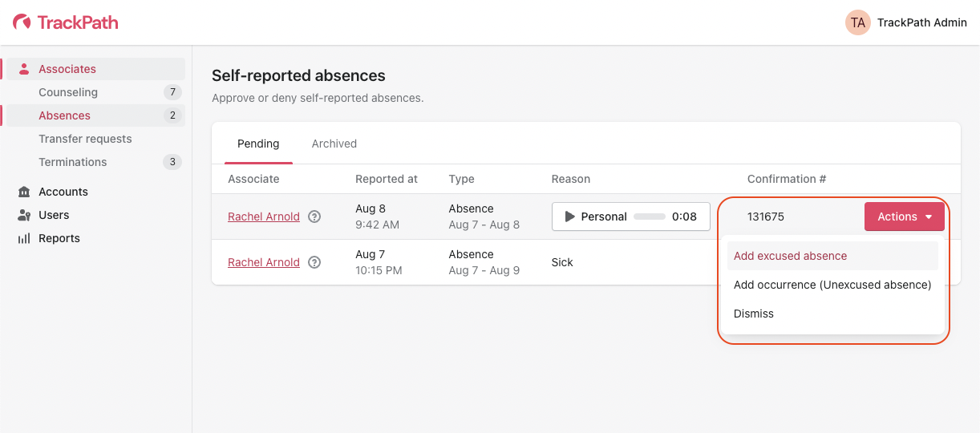Click the Sick reason text
Screen dimensions: 980x433
pos(562,262)
